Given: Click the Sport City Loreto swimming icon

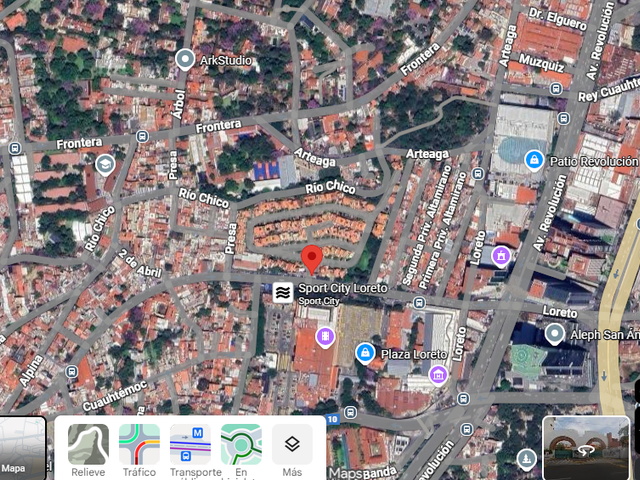Looking at the screenshot, I should [283, 293].
